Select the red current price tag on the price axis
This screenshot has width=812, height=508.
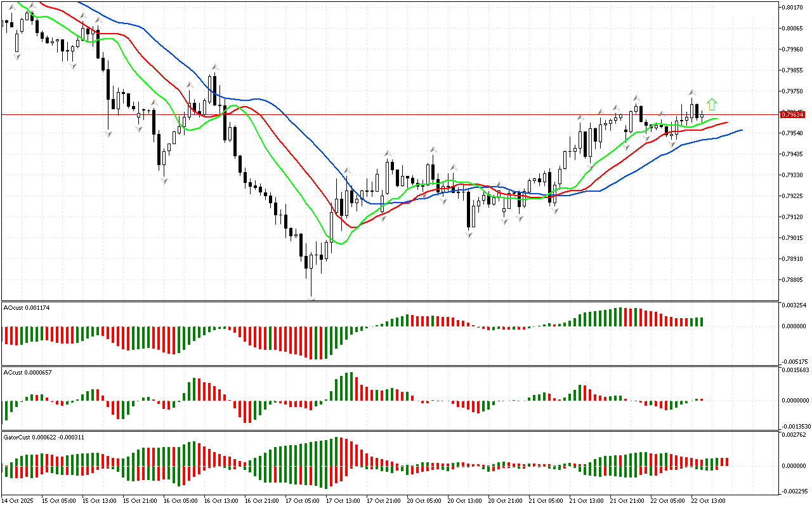click(792, 114)
